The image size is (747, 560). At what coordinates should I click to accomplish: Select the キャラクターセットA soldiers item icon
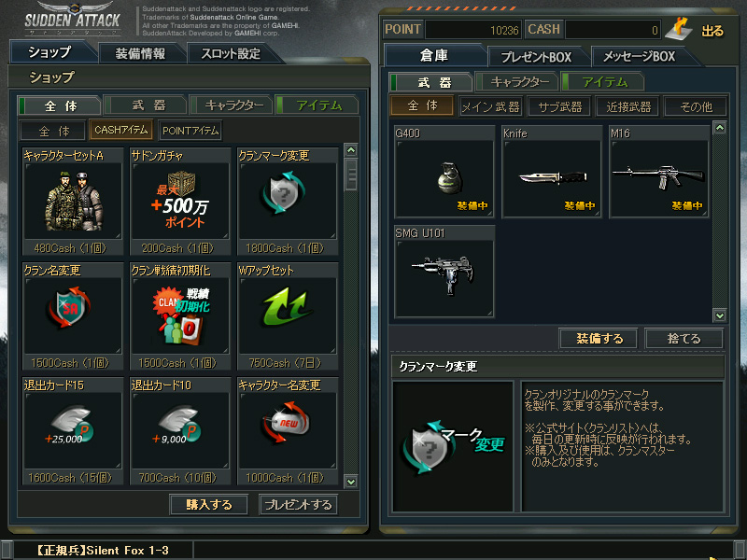(x=73, y=201)
